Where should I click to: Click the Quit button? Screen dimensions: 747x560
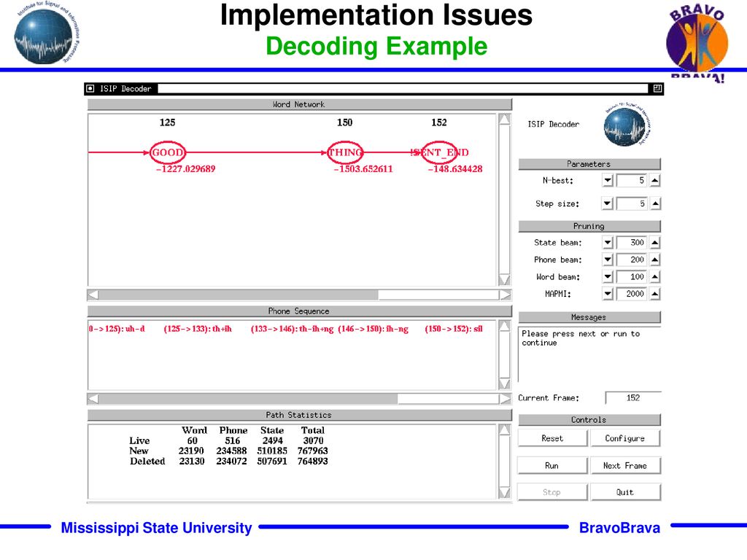625,492
